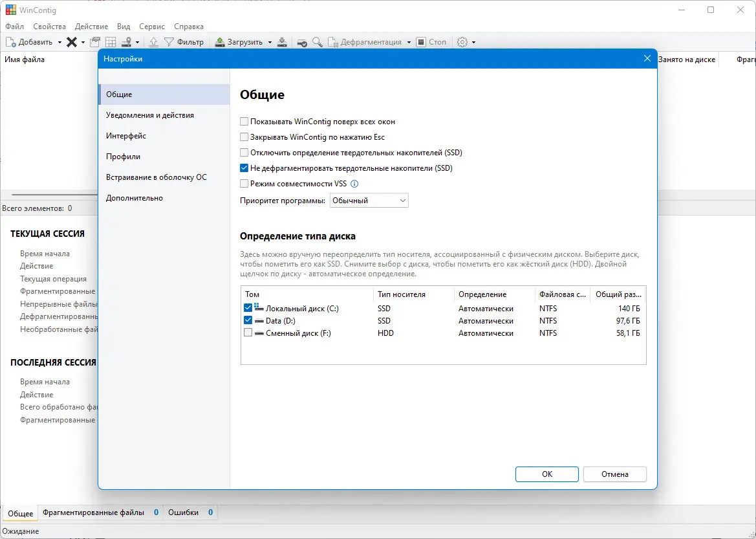Click the Фильтр funnel icon

pos(169,42)
